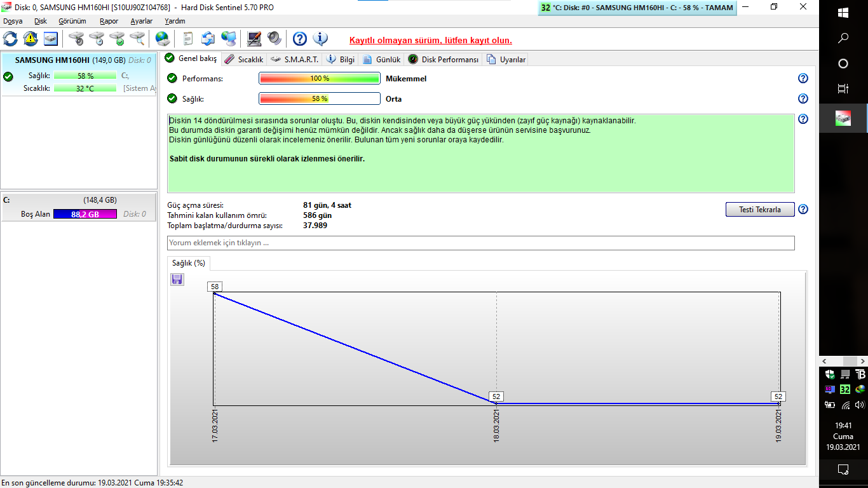Click the green disk problem description text box
This screenshot has width=868, height=488.
pos(481,153)
